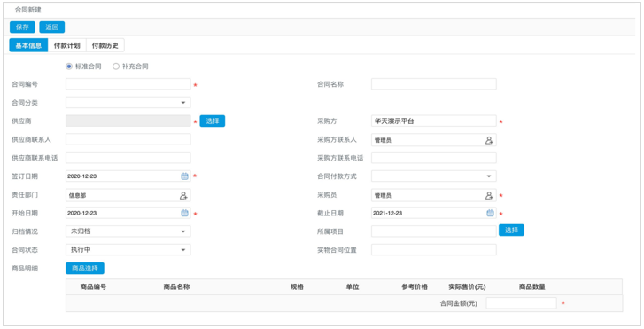Switch to 付款计划 tab

click(x=67, y=45)
